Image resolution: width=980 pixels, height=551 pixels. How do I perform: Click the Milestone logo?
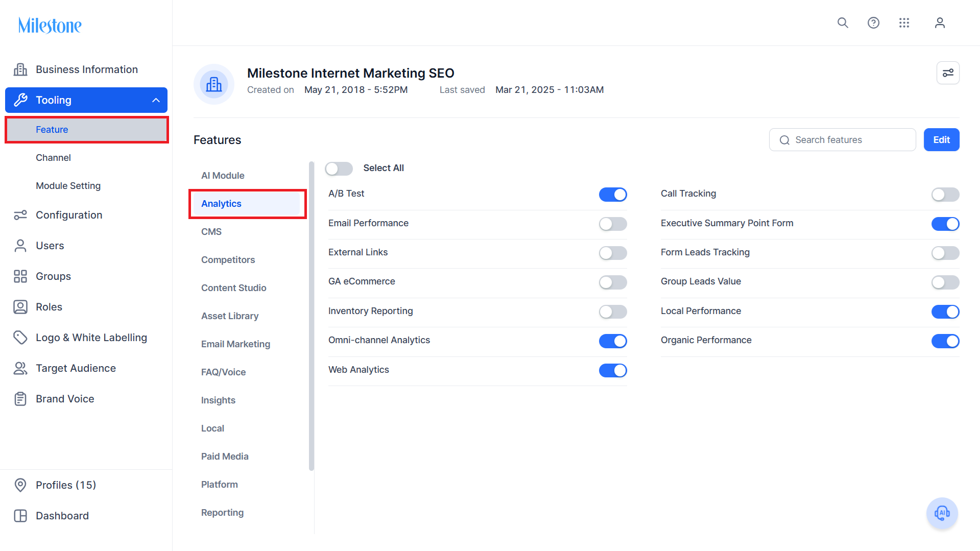point(50,25)
